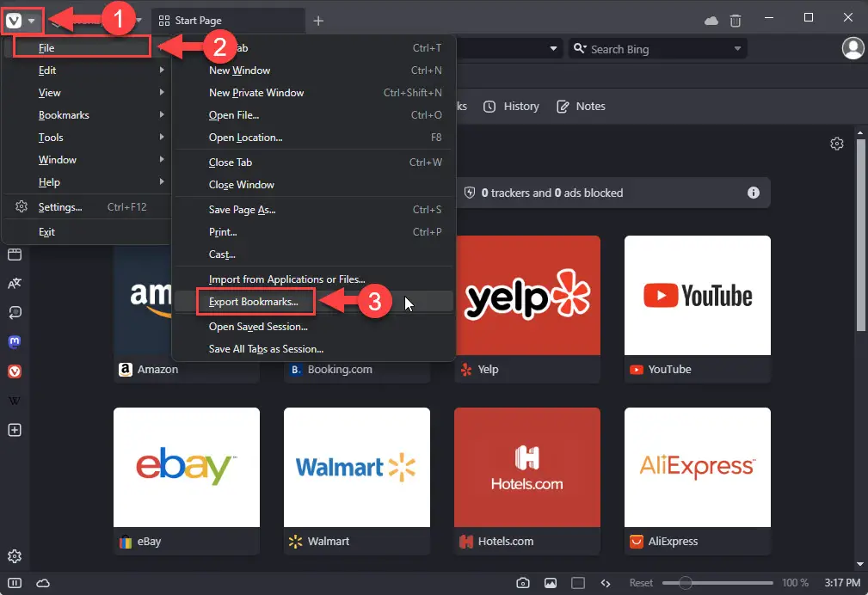This screenshot has height=595, width=868.
Task: Choose Save Page As entry
Action: click(315, 210)
